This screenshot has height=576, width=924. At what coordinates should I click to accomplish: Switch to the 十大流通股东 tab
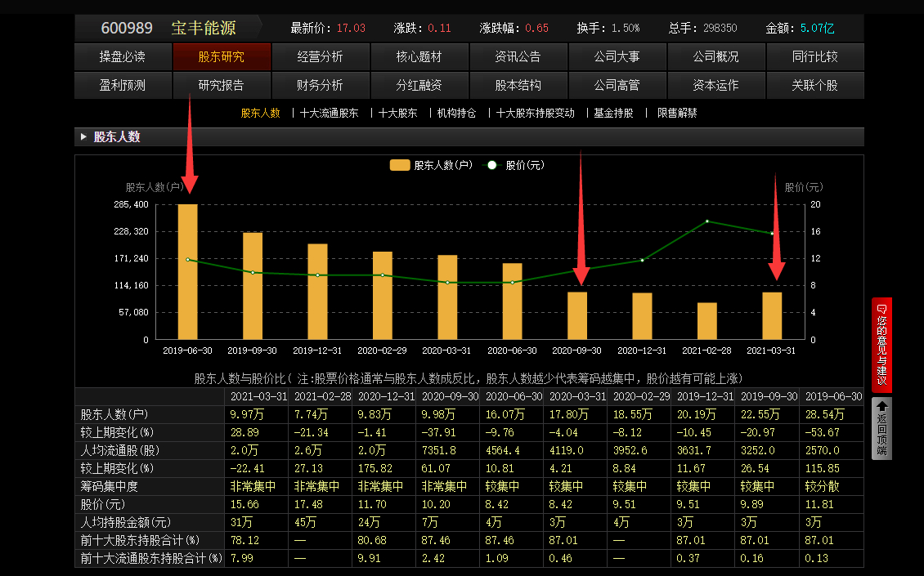tap(328, 113)
